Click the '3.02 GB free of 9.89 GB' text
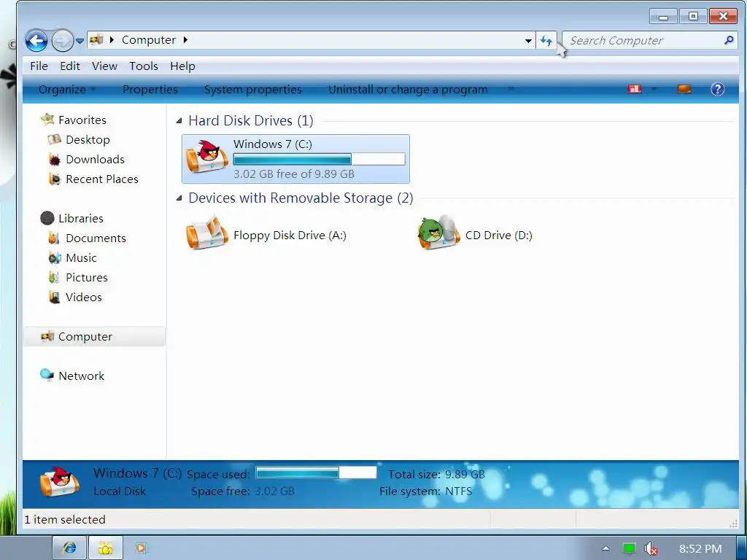The height and width of the screenshot is (560, 747). [294, 174]
